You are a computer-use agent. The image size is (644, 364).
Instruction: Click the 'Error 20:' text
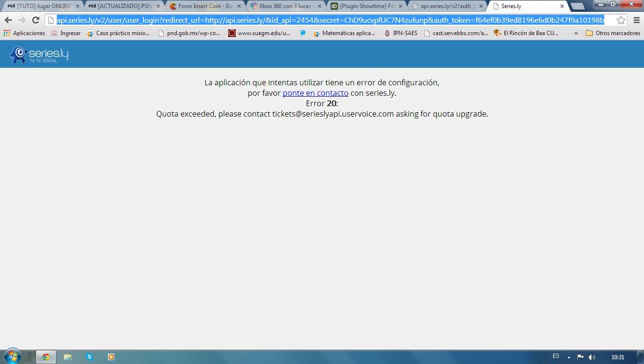(322, 103)
